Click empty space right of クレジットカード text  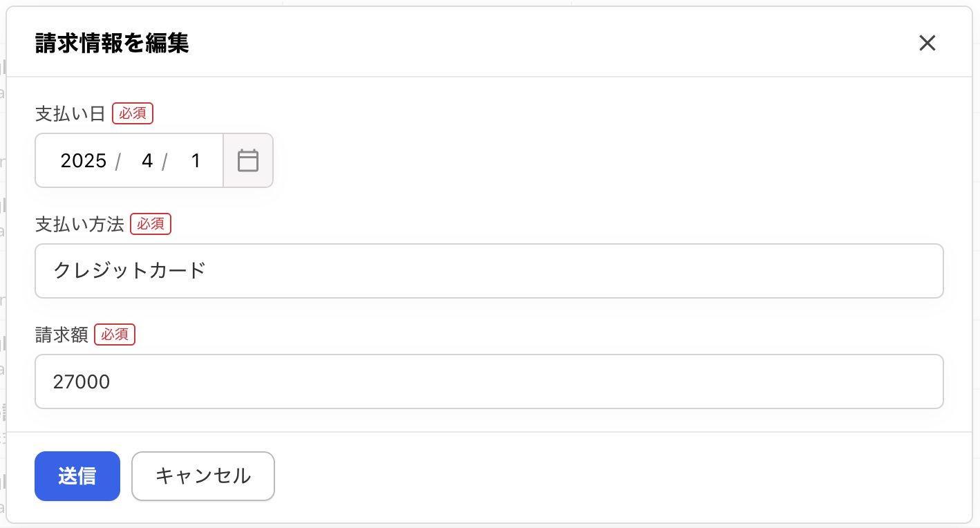point(553,271)
